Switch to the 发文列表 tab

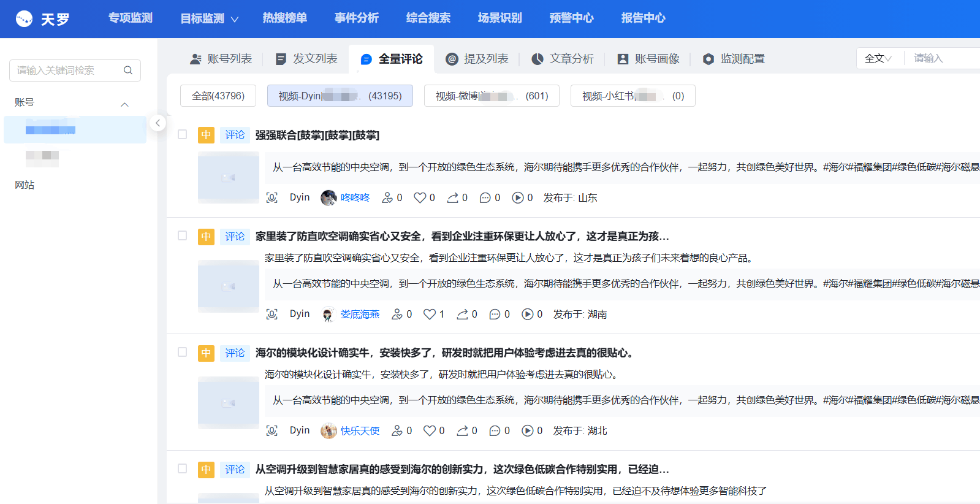(306, 59)
